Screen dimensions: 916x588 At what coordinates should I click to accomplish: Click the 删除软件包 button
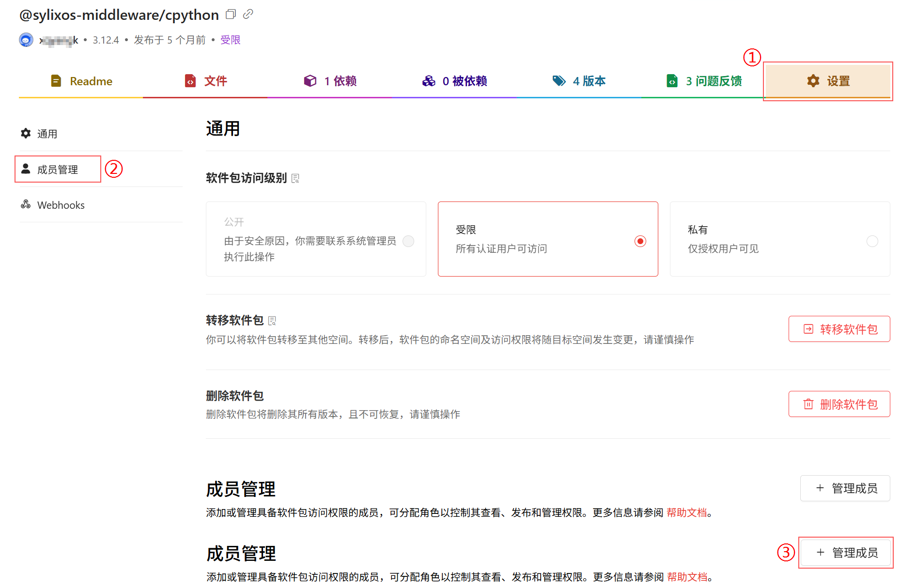click(x=839, y=404)
